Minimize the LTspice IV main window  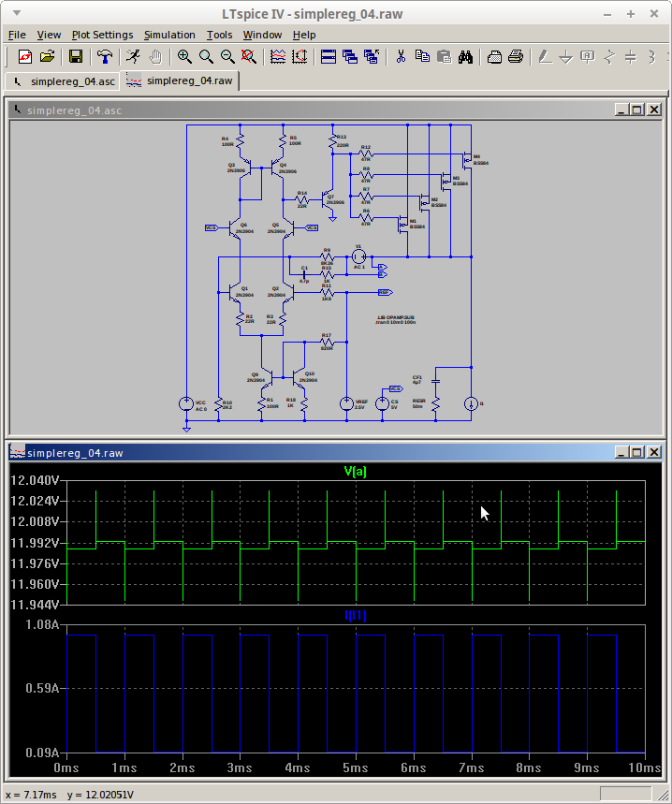point(607,14)
